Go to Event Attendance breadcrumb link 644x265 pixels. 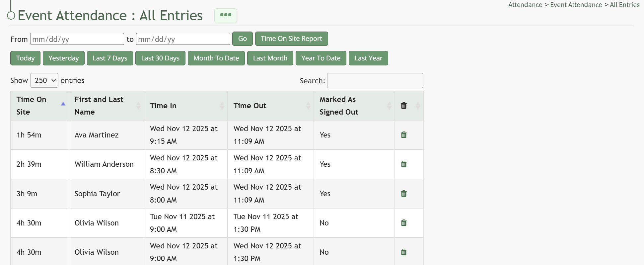click(x=576, y=5)
